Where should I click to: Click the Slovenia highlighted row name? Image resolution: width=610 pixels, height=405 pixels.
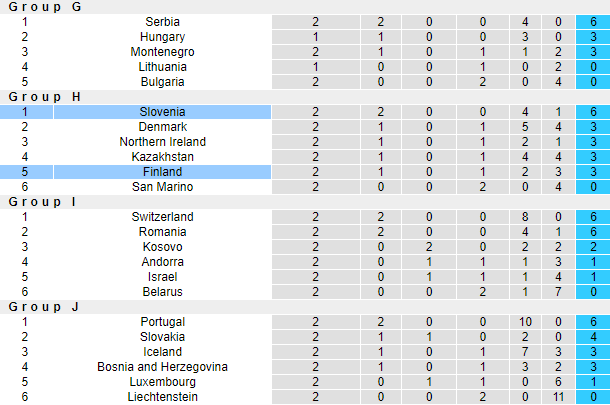pos(163,111)
